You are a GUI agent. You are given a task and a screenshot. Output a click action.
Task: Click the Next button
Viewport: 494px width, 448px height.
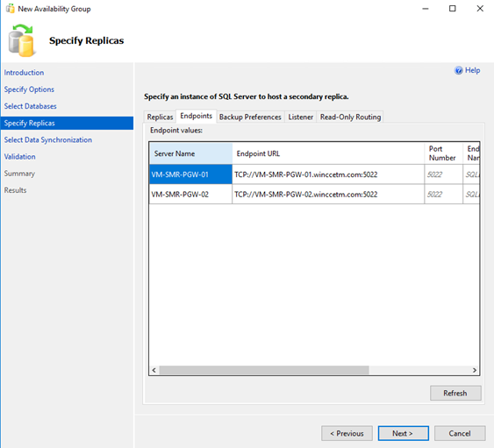404,433
